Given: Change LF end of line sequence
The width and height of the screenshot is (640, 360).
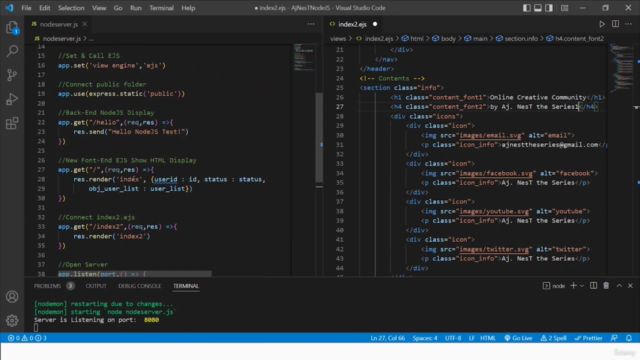Looking at the screenshot, I should tap(471, 338).
